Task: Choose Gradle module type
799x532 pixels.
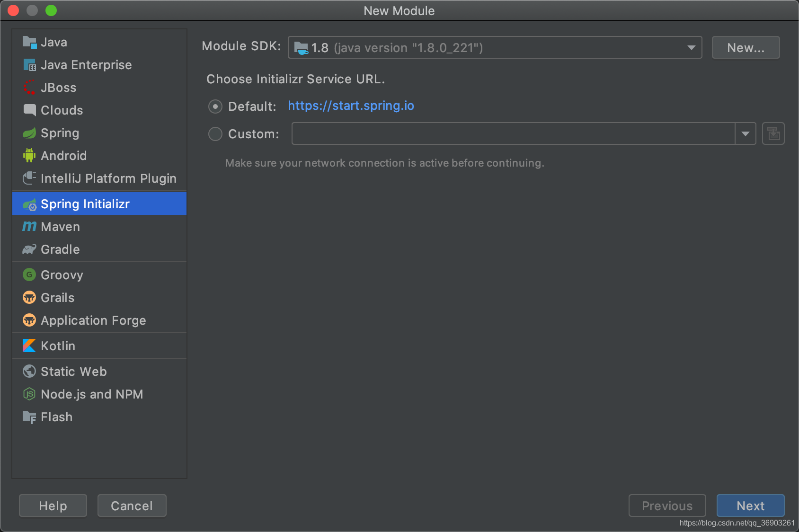Action: click(x=99, y=249)
